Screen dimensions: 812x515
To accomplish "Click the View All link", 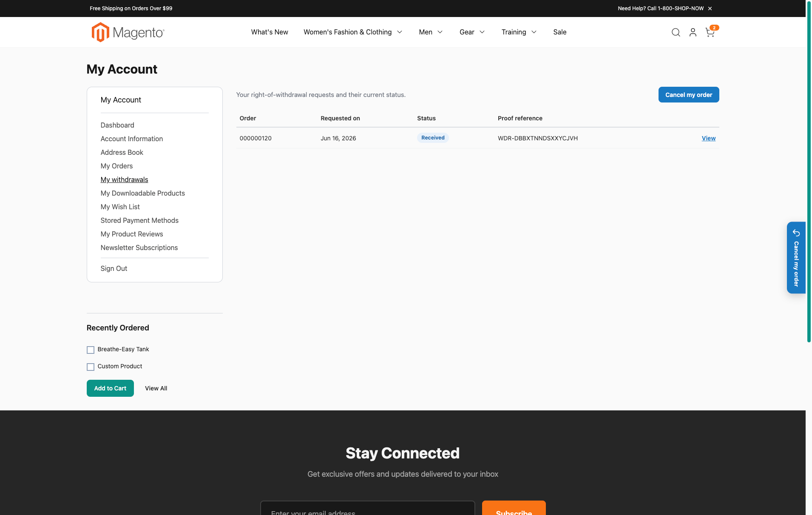I will [x=156, y=388].
